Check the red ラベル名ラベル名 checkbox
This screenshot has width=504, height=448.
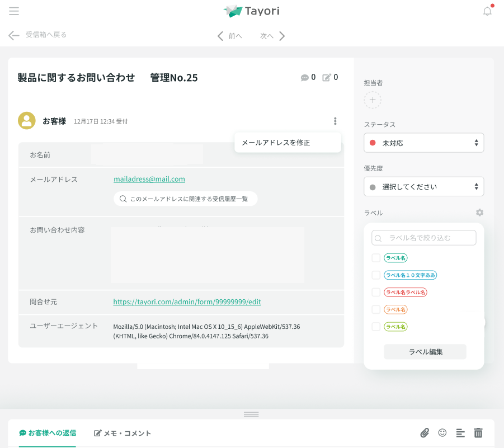pyautogui.click(x=376, y=292)
